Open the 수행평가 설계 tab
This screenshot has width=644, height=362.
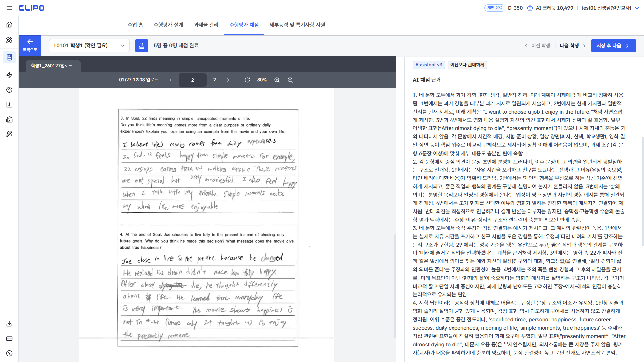168,25
